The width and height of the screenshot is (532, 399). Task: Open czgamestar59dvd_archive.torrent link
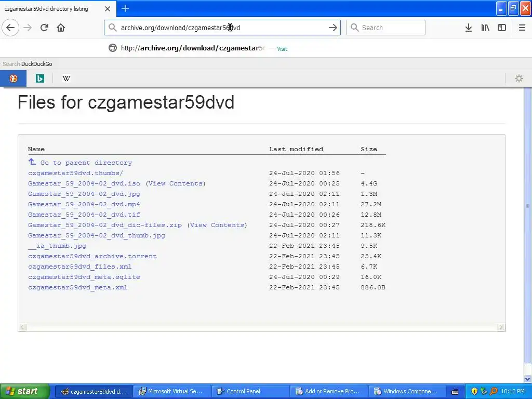[x=92, y=256]
